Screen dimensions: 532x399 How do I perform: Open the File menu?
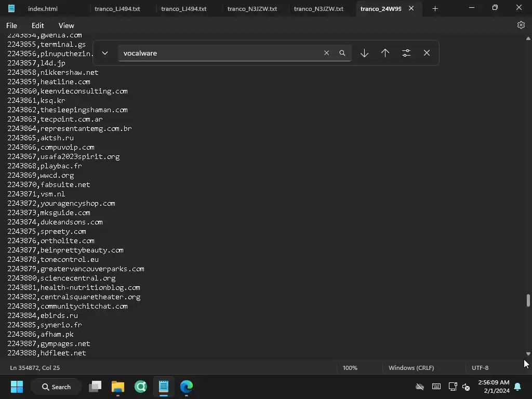(11, 25)
